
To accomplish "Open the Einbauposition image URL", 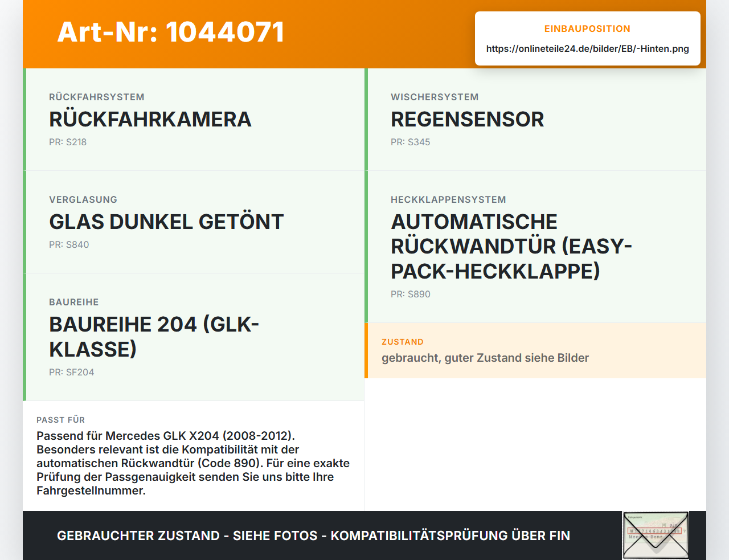I will point(587,49).
